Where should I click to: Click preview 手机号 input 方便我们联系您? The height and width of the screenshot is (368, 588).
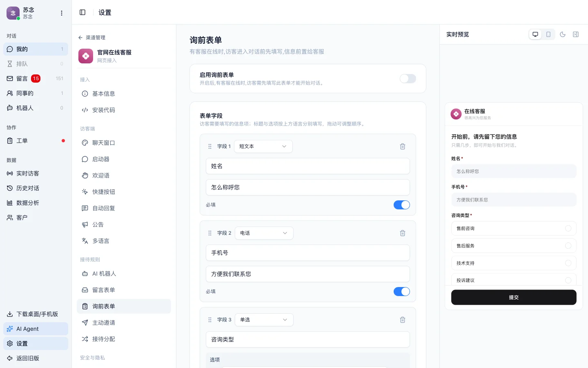514,200
